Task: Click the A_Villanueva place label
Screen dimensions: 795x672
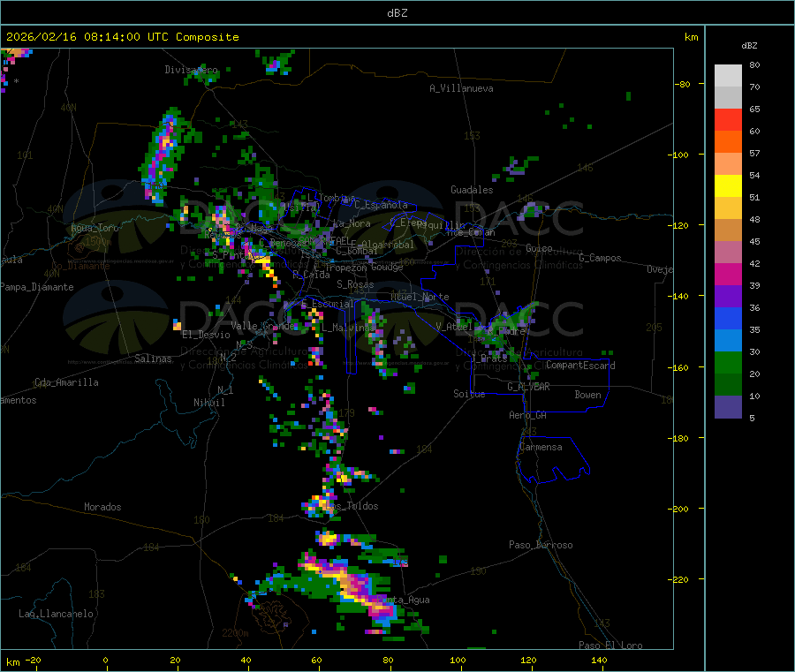Action: (461, 88)
